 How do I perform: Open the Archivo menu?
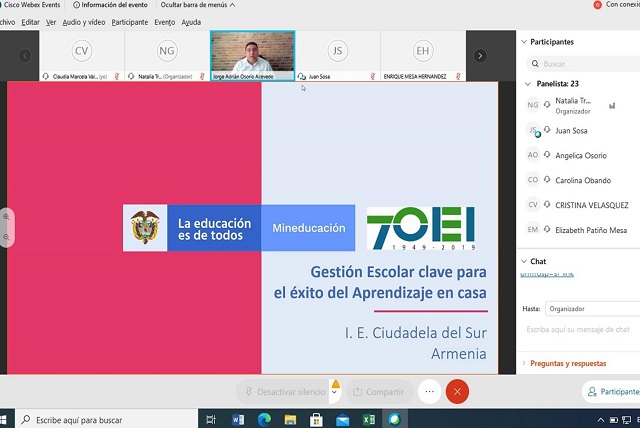click(7, 22)
